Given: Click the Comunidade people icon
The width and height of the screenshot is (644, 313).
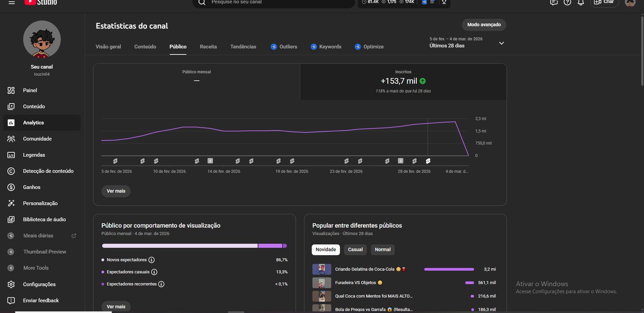Looking at the screenshot, I should [x=11, y=139].
